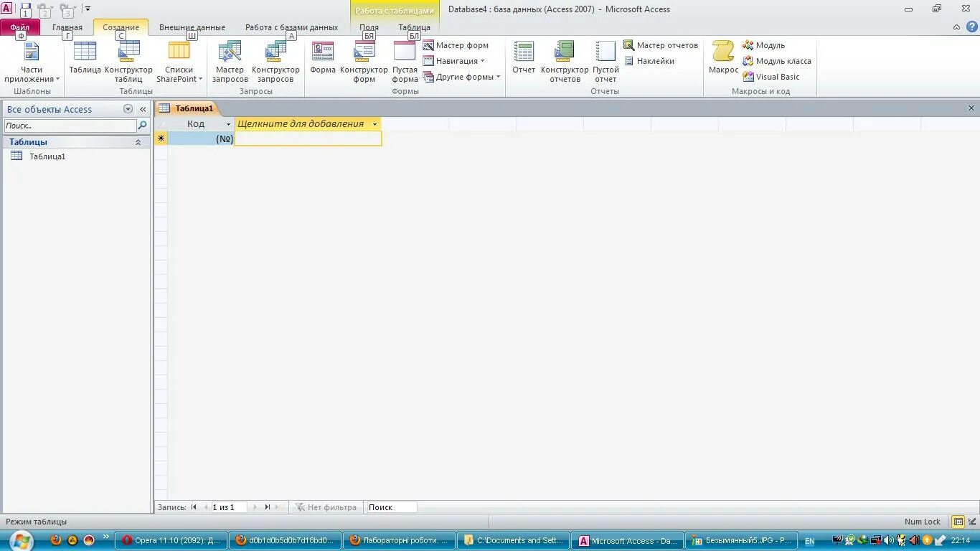Click the navigation pane search field
Image resolution: width=980 pixels, height=551 pixels.
[x=70, y=126]
